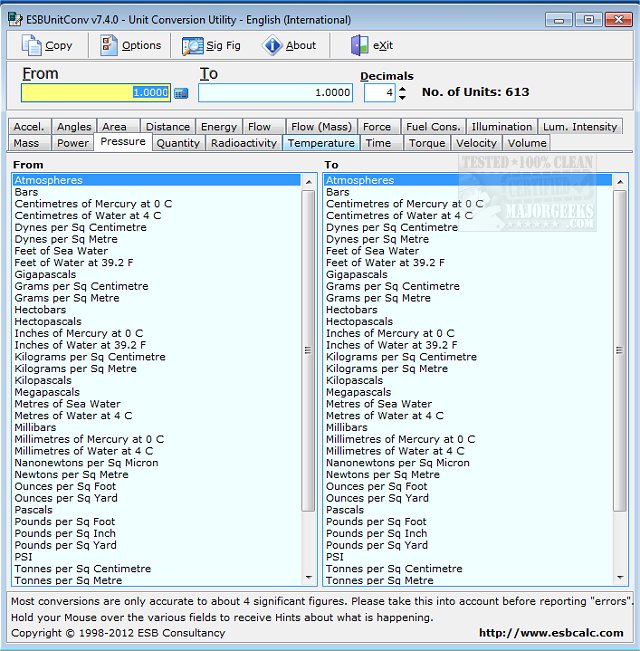The width and height of the screenshot is (640, 651).
Task: Switch to the Illumination tab
Action: [501, 127]
